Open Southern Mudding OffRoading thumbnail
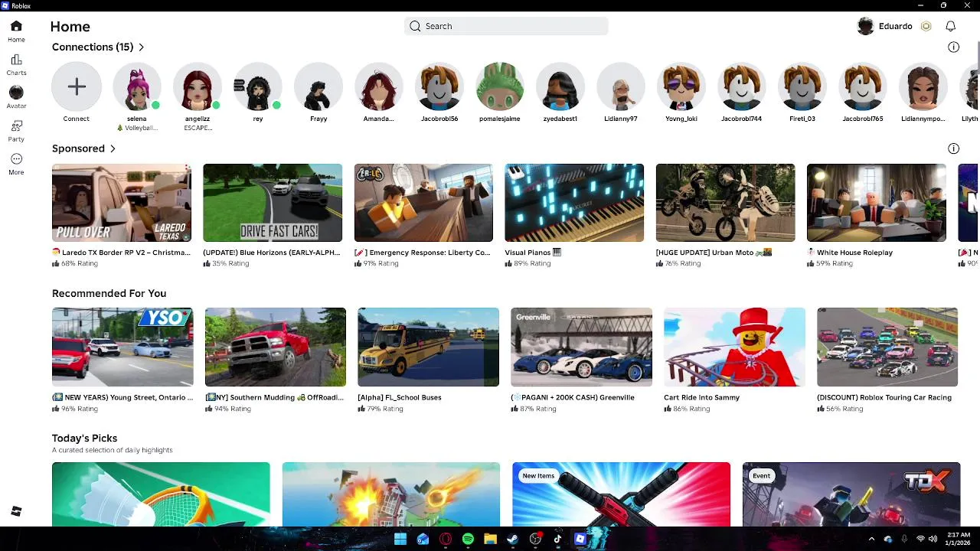The image size is (980, 551). click(276, 347)
